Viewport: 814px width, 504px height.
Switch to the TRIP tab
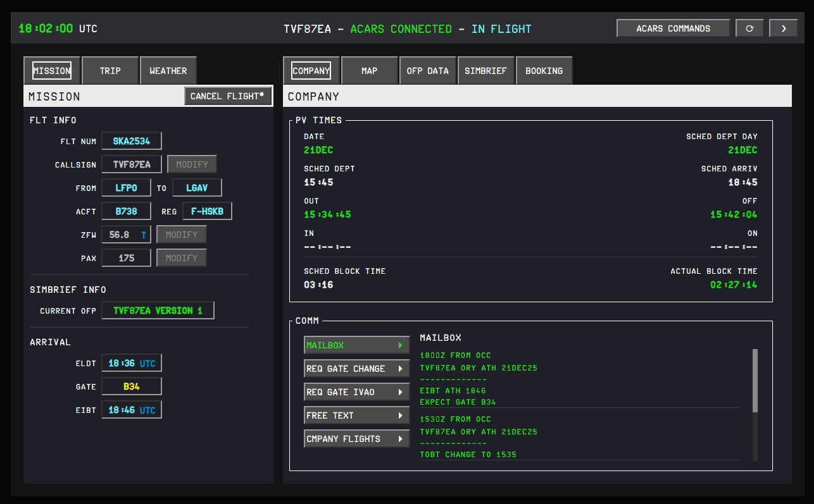(x=110, y=71)
